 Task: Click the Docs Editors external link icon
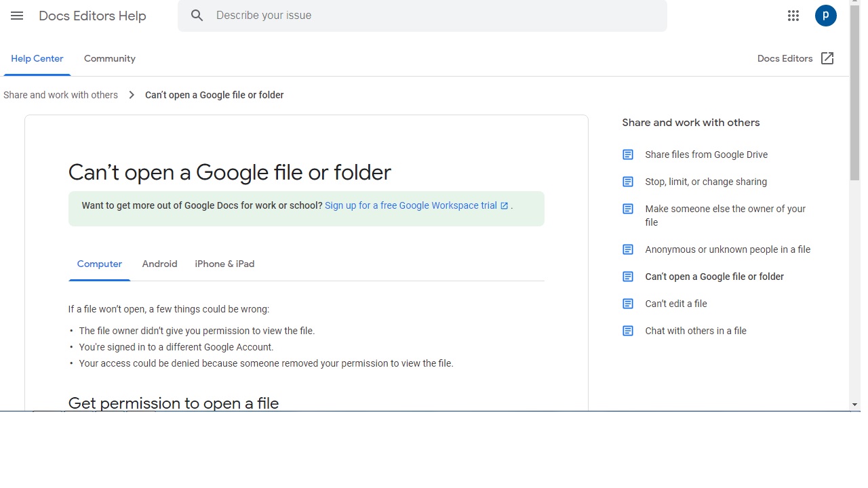(827, 58)
